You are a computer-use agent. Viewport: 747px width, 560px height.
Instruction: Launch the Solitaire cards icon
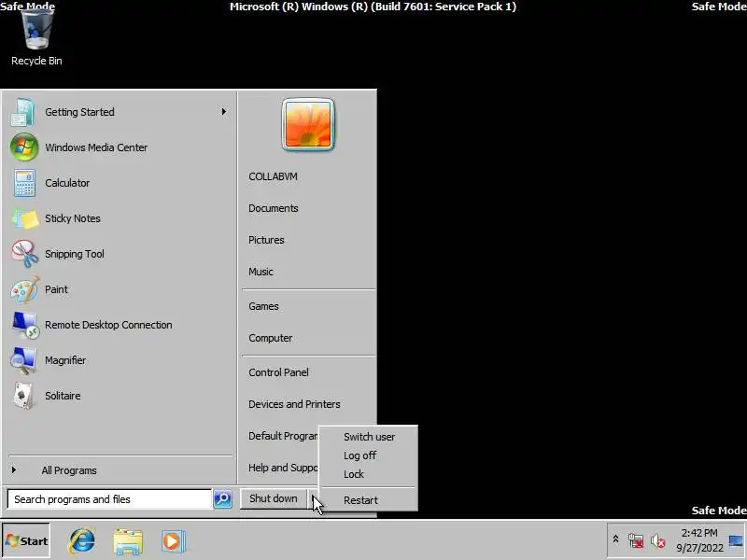click(24, 396)
